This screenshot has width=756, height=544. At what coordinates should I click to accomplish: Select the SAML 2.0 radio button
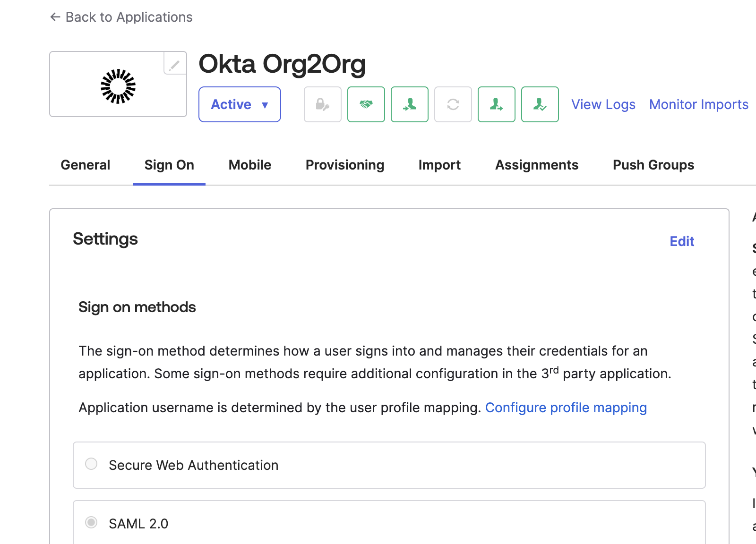click(91, 522)
